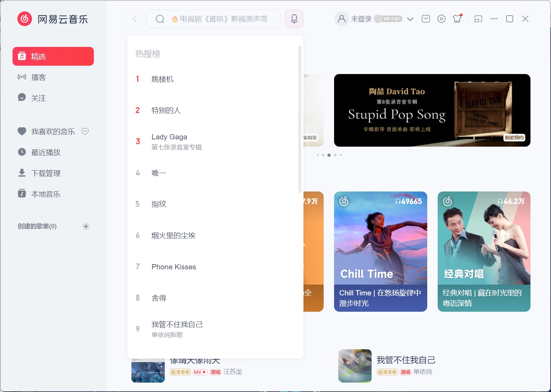The width and height of the screenshot is (551, 392).
Task: Click the song cover beside 汪苏泷 track
Action: tap(148, 370)
